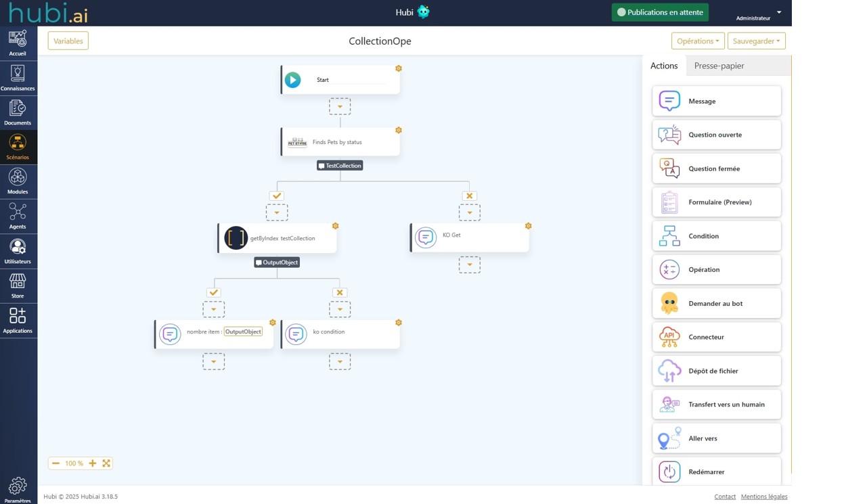The height and width of the screenshot is (504, 867).
Task: Click the Variables button
Action: tap(68, 41)
